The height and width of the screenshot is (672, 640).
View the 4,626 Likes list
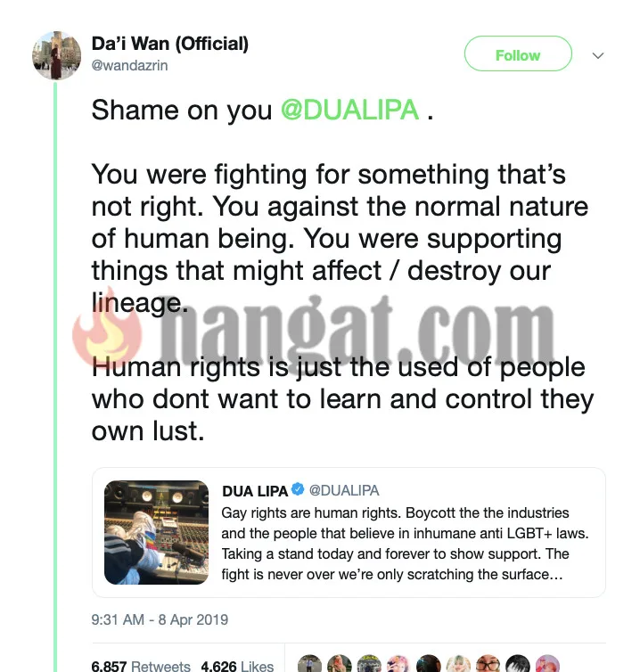237,666
